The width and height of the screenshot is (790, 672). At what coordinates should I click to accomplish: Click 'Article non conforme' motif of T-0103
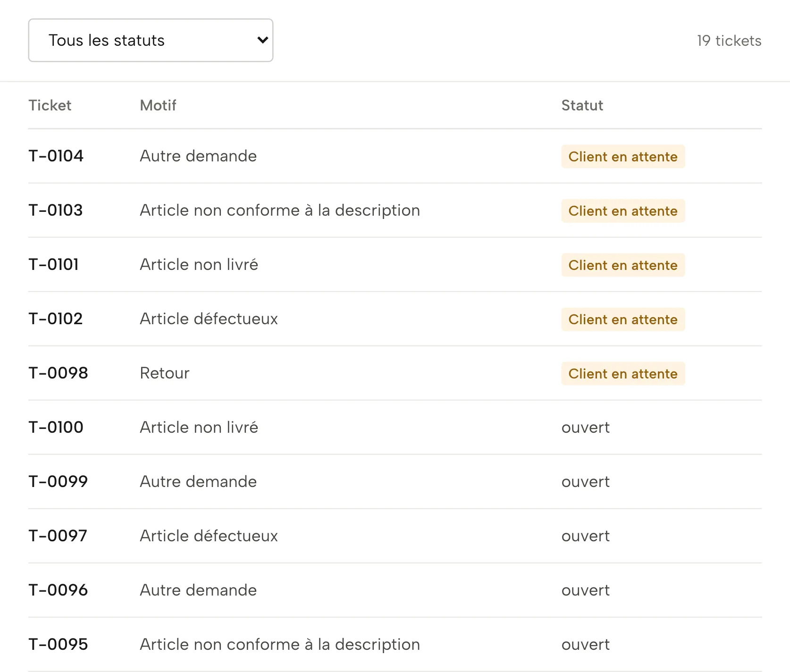point(280,210)
